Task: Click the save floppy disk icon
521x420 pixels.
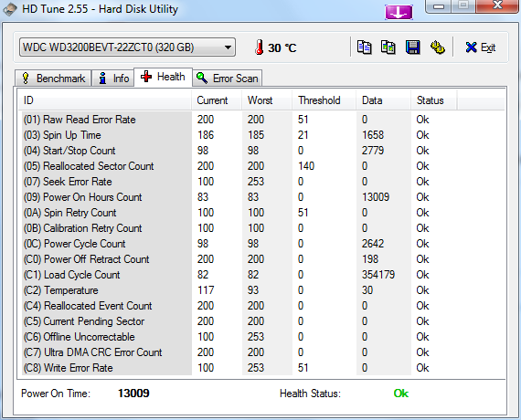Action: click(412, 47)
